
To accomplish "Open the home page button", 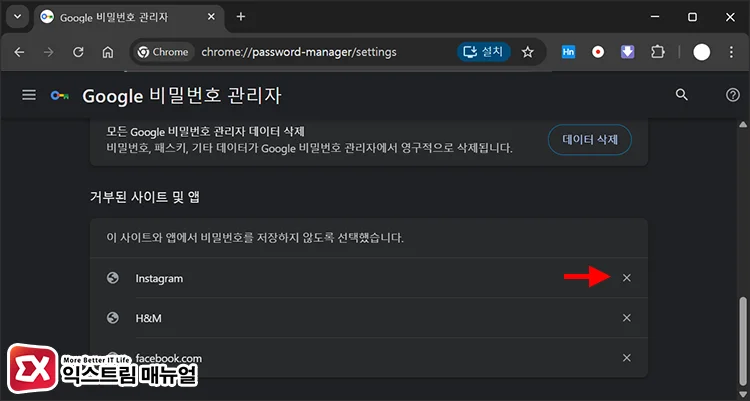I will coord(108,52).
